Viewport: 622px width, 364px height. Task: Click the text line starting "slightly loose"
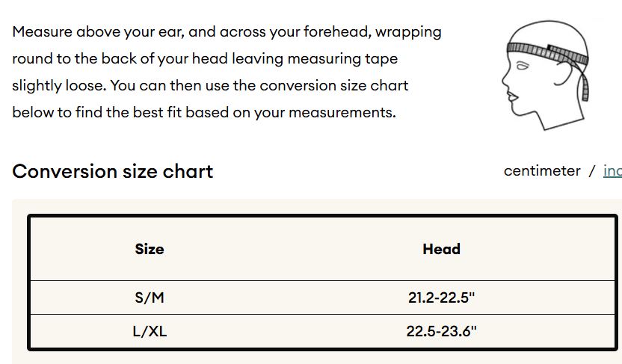tap(210, 85)
